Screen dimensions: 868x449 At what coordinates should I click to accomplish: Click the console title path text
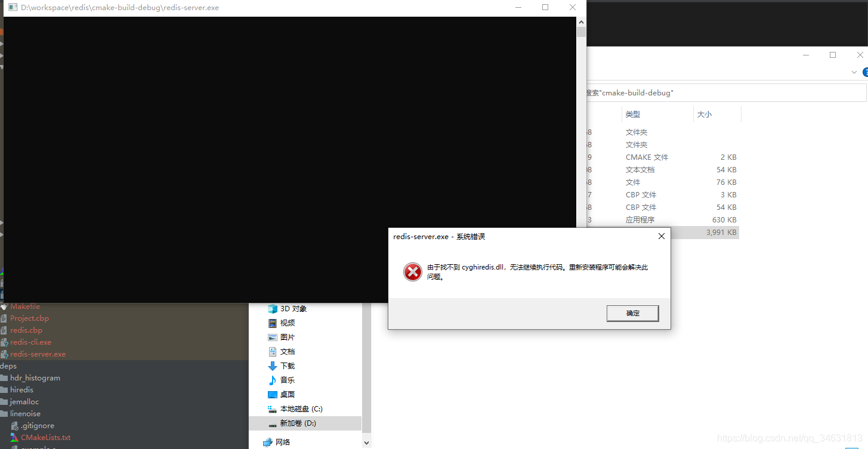(119, 8)
